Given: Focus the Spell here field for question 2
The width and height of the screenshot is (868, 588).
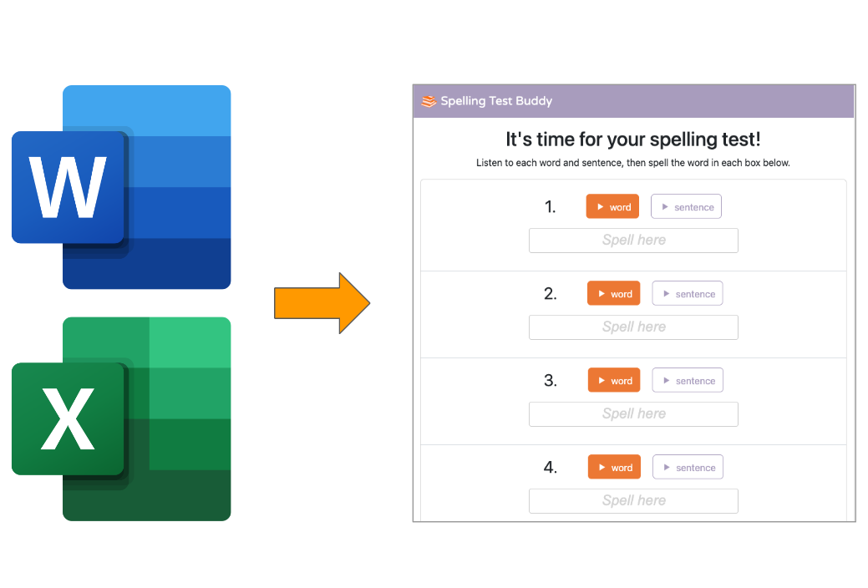Looking at the screenshot, I should (633, 327).
